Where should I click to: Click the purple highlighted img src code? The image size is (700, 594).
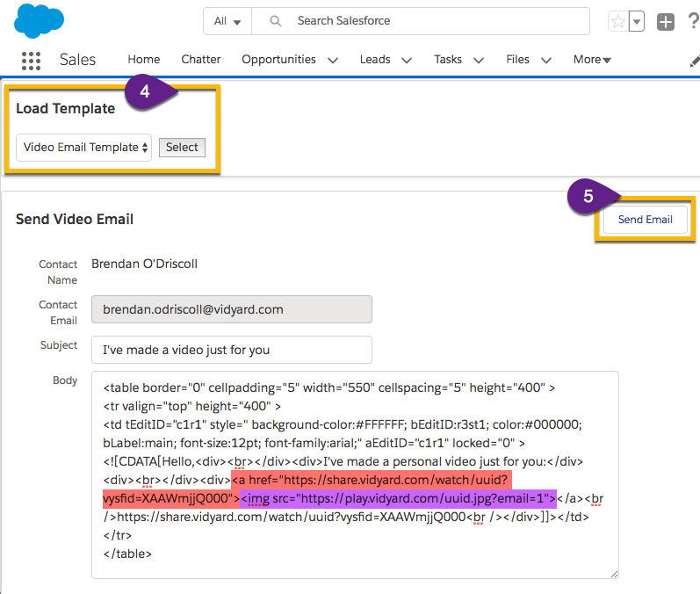coord(398,498)
